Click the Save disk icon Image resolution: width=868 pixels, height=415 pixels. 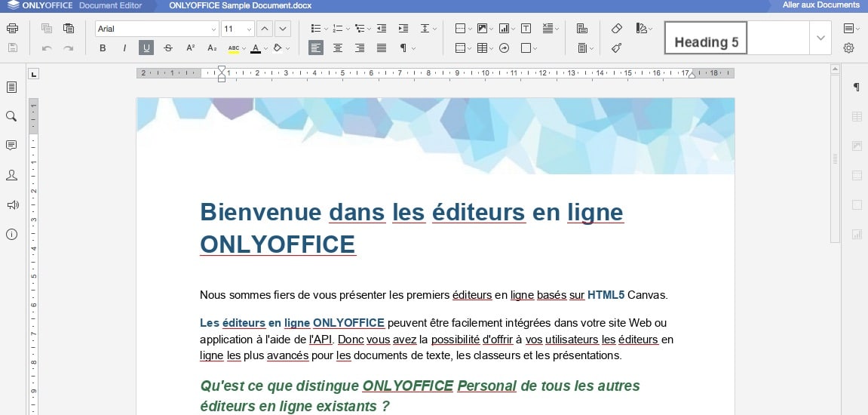click(x=12, y=48)
